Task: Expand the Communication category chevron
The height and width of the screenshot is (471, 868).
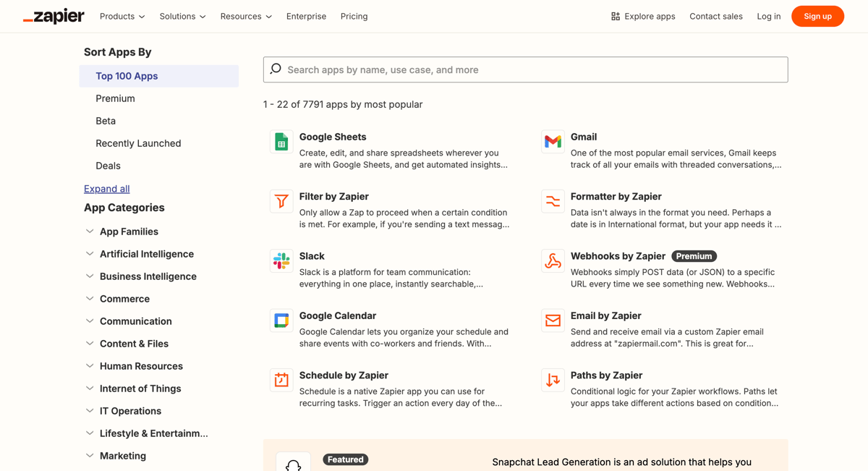Action: (x=90, y=321)
